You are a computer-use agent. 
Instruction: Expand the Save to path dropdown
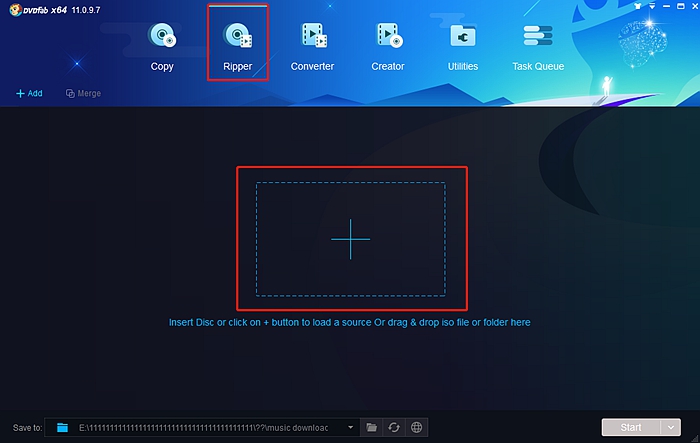pyautogui.click(x=351, y=428)
